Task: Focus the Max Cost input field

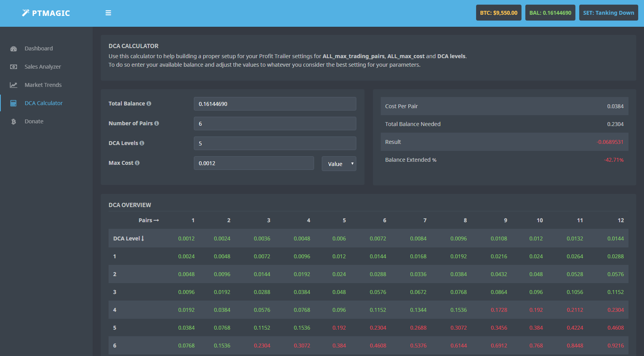Action: [254, 163]
